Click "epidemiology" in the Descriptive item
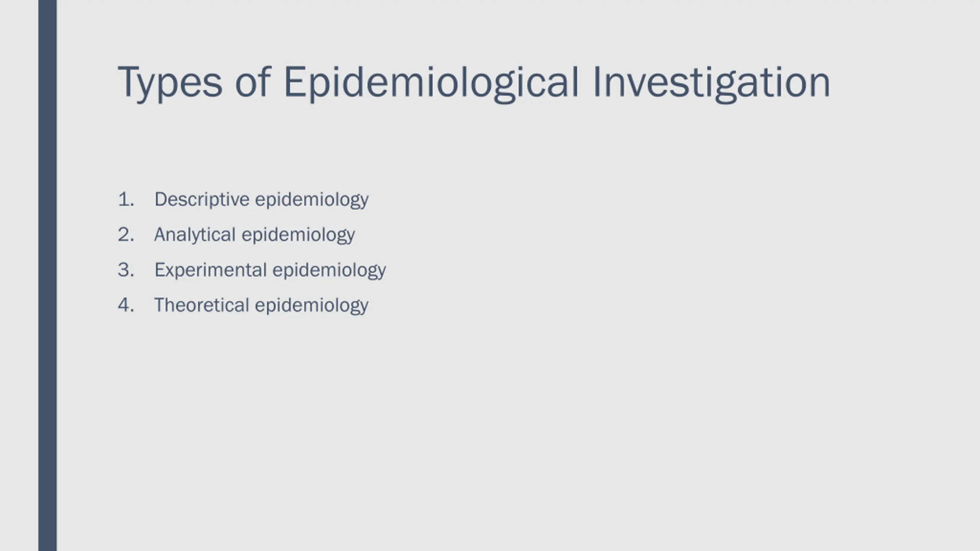Viewport: 980px width, 551px height. tap(312, 200)
